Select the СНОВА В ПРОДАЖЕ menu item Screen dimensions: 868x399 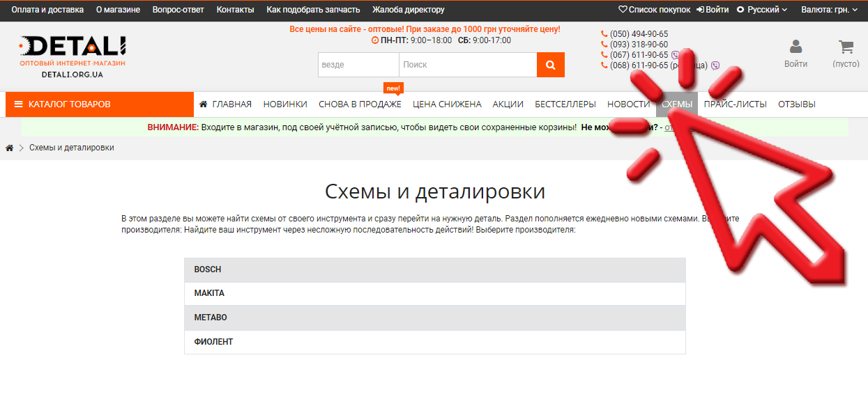360,104
